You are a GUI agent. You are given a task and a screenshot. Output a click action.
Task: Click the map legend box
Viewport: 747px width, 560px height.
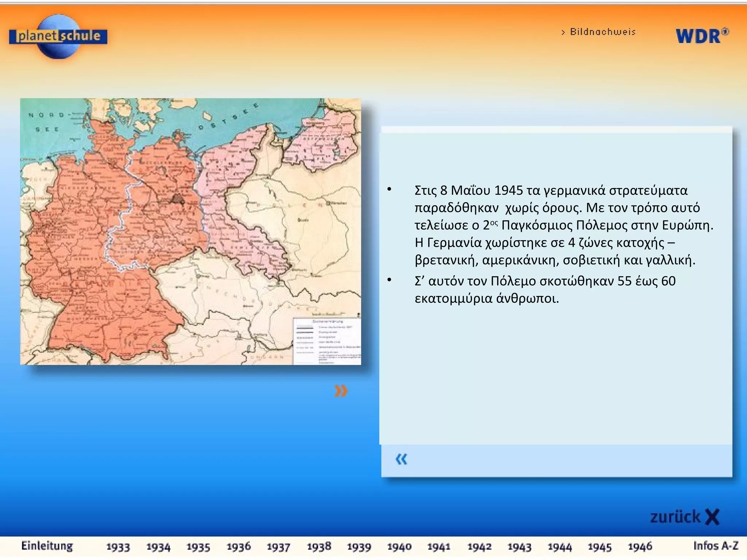point(327,341)
